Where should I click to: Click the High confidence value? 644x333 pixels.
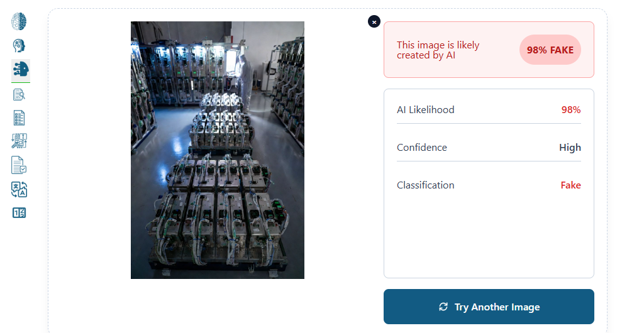coord(570,148)
